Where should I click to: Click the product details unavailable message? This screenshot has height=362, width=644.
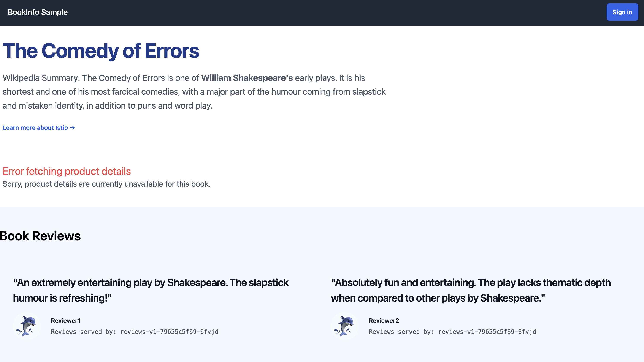[x=106, y=184]
